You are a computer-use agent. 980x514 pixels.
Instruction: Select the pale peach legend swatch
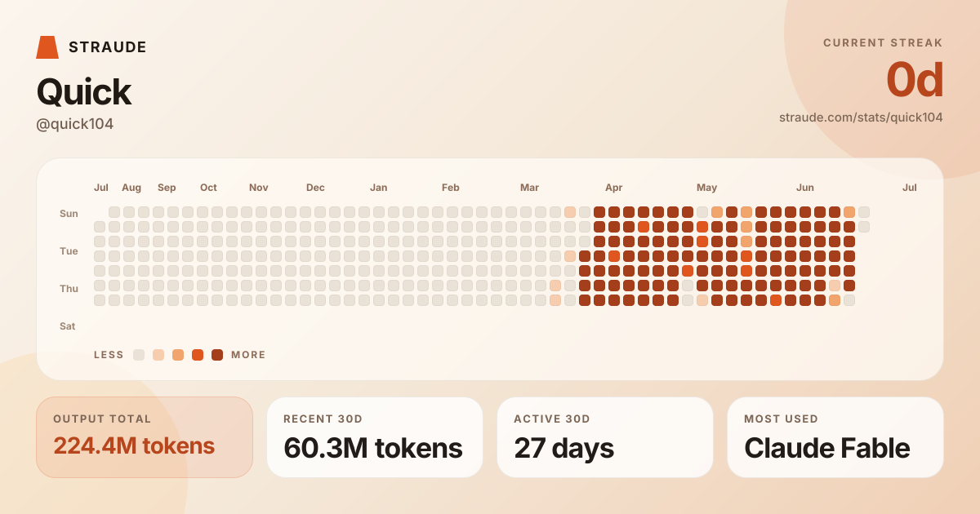click(158, 355)
